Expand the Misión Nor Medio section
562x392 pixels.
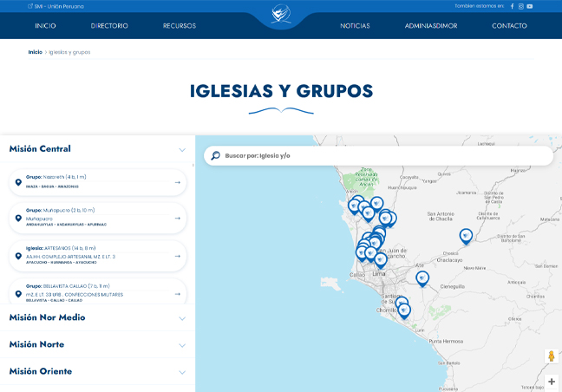click(182, 318)
